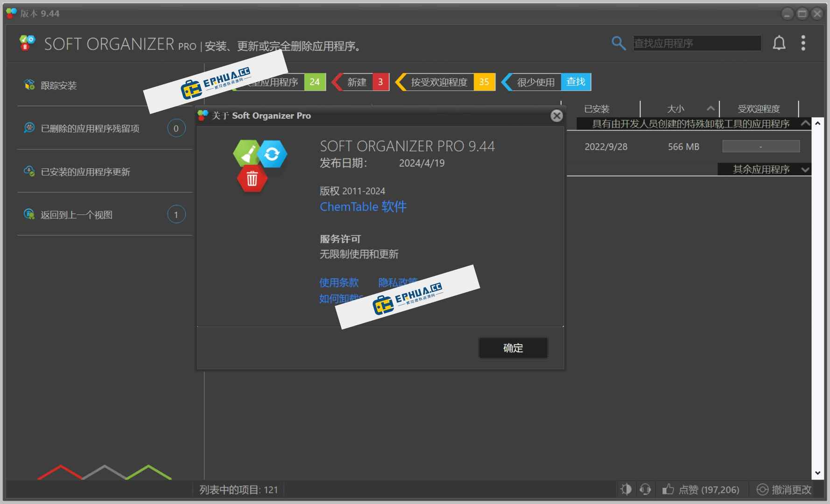Select 返回到上一个视图

pyautogui.click(x=77, y=215)
